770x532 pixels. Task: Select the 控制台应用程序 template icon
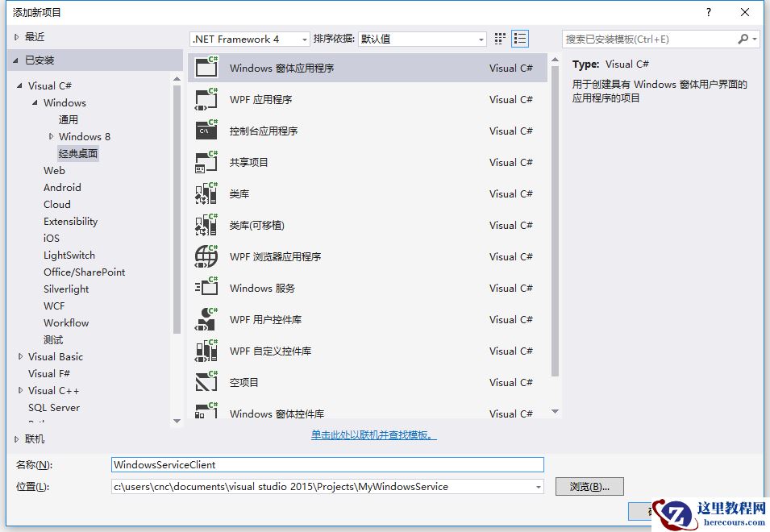tap(206, 131)
